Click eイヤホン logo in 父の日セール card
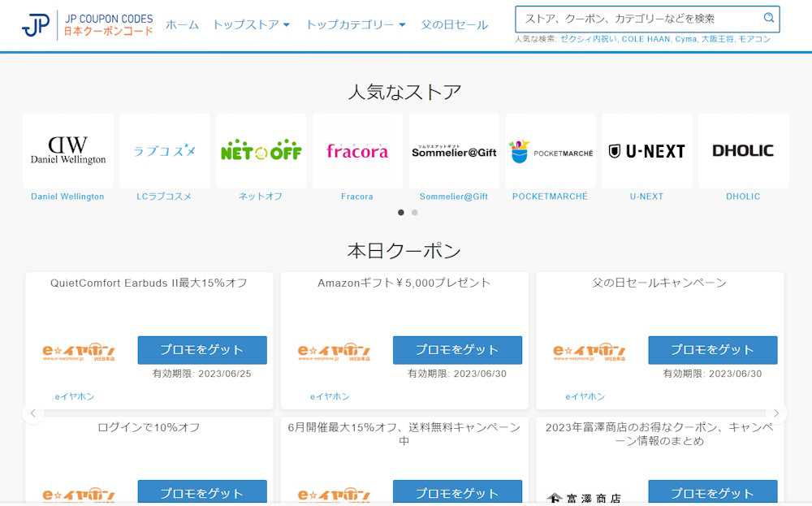This screenshot has height=506, width=812. [x=590, y=352]
